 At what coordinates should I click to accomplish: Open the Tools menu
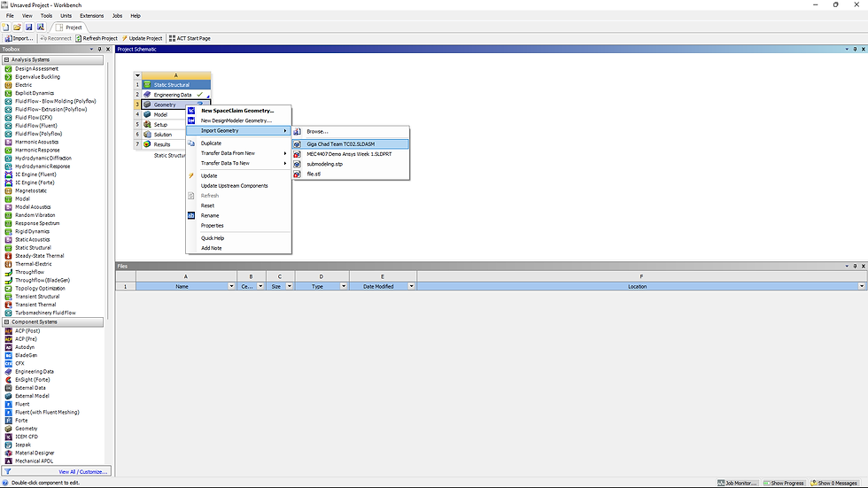(x=46, y=15)
